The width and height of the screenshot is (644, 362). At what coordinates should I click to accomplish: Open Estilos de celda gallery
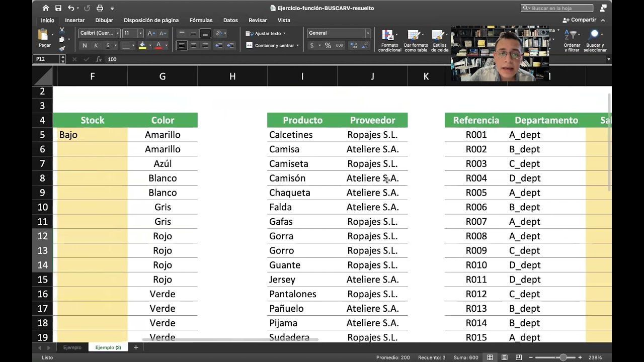pyautogui.click(x=439, y=41)
